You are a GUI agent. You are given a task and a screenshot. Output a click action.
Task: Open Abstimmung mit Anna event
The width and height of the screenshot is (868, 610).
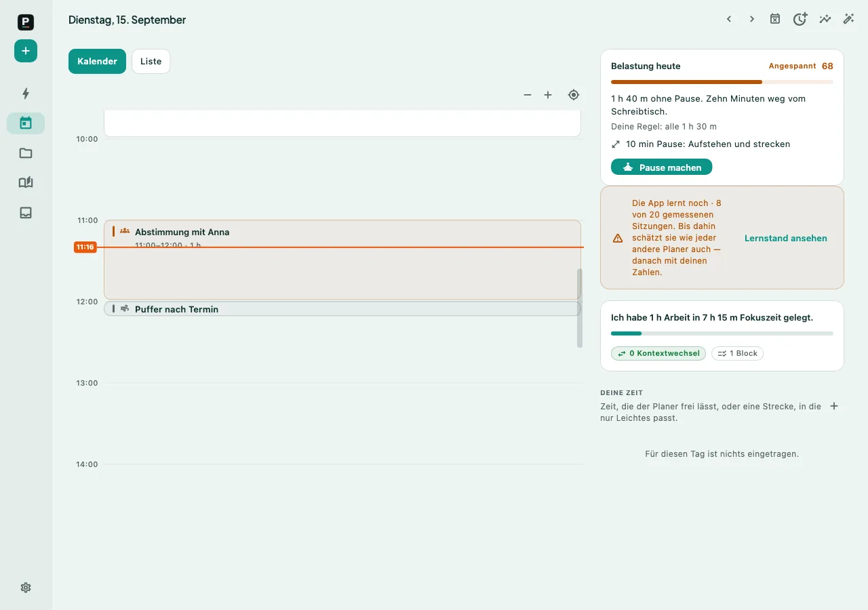342,260
